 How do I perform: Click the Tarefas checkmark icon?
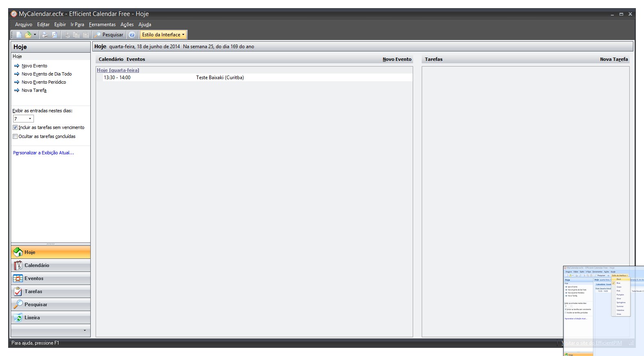point(18,291)
